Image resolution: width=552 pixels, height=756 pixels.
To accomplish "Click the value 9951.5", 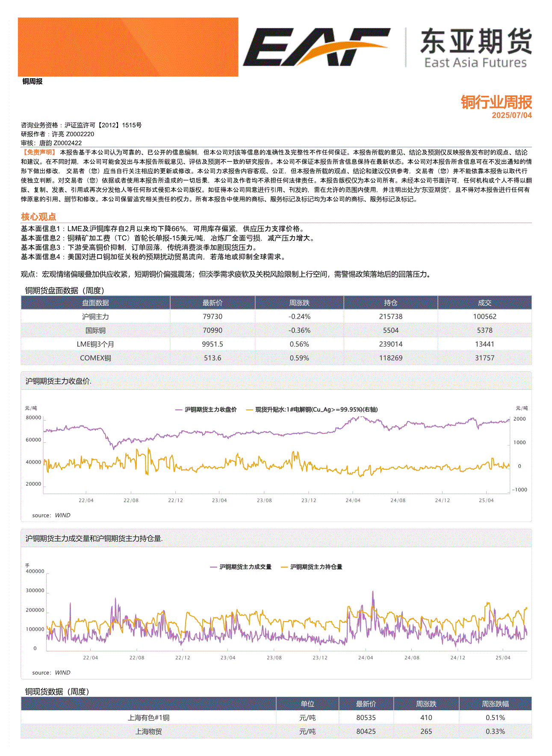I will tap(213, 344).
